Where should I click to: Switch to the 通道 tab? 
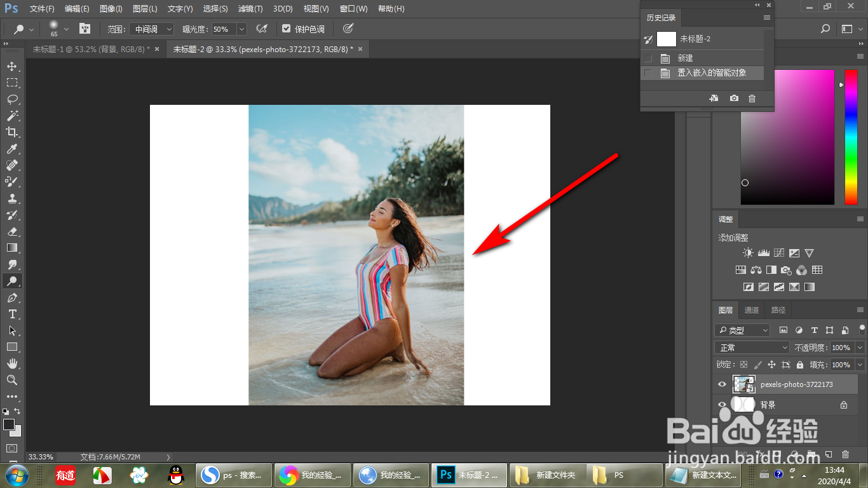[752, 310]
